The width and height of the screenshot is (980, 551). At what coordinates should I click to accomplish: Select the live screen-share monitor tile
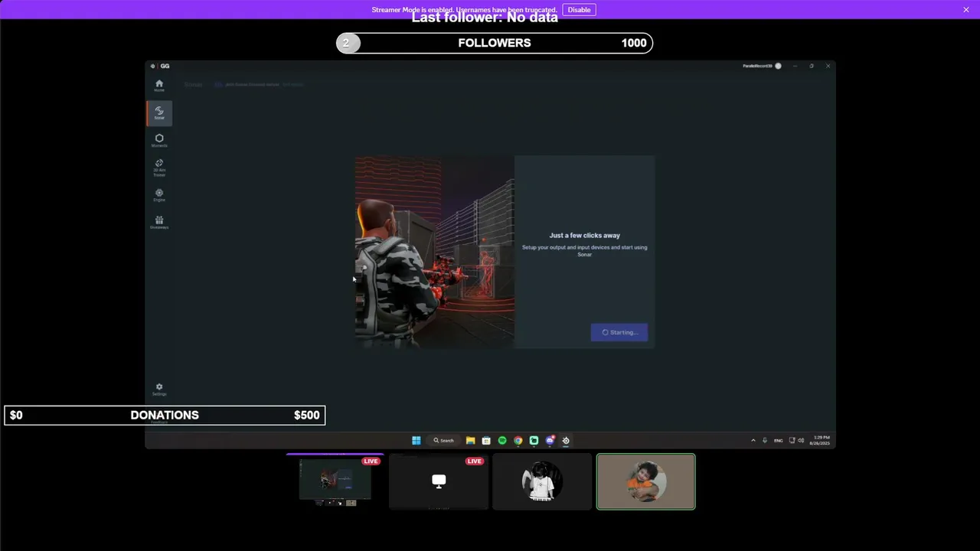tap(439, 481)
